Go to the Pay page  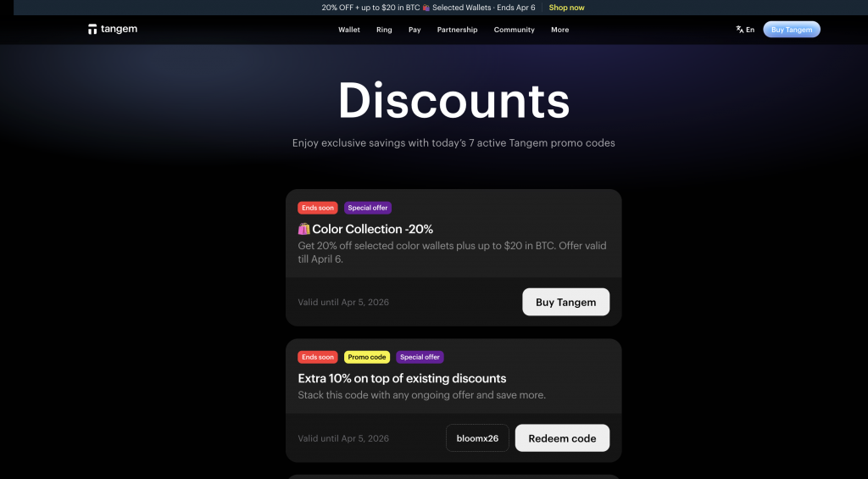click(x=415, y=30)
